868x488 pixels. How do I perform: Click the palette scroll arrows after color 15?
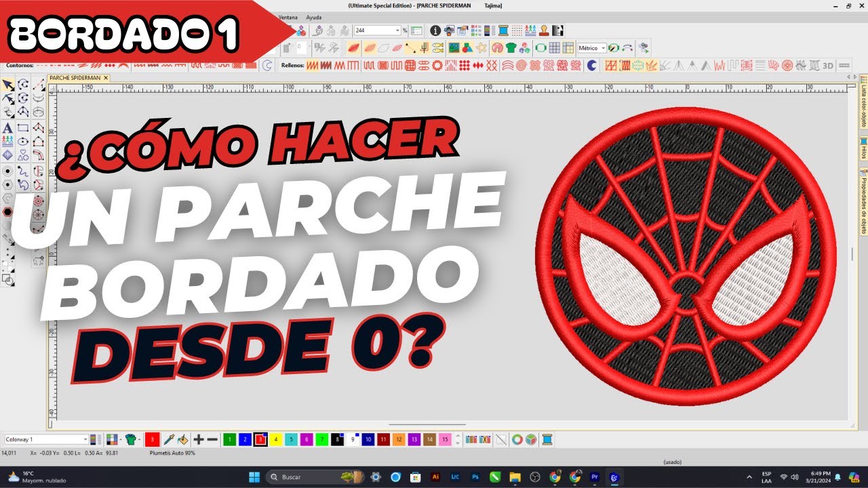tap(457, 440)
